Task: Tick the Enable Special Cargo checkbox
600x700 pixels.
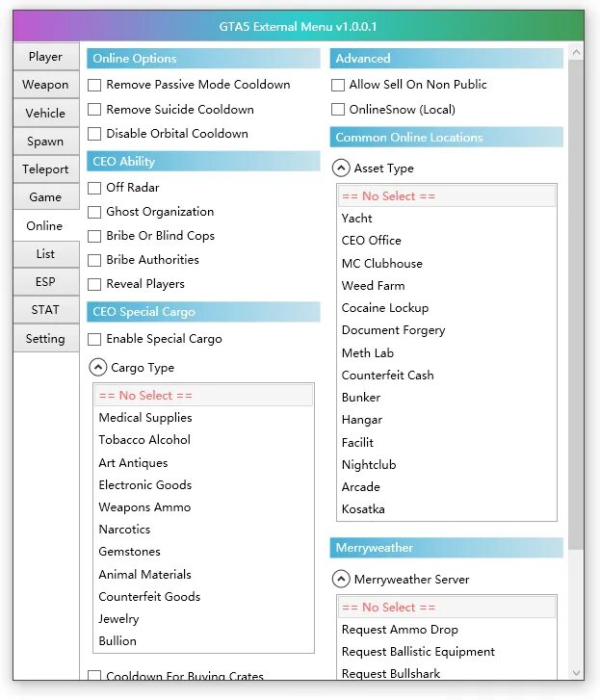Action: tap(94, 339)
